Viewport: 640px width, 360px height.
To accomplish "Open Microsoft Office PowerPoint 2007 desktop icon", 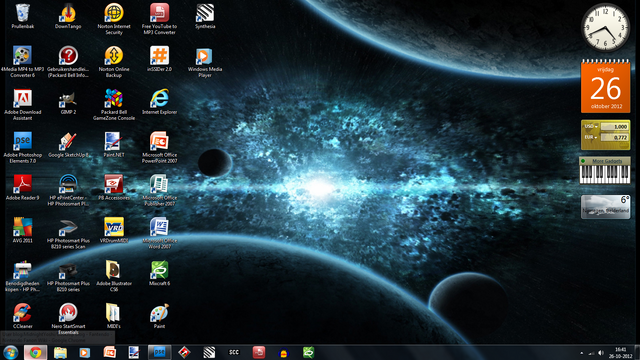I will [159, 147].
